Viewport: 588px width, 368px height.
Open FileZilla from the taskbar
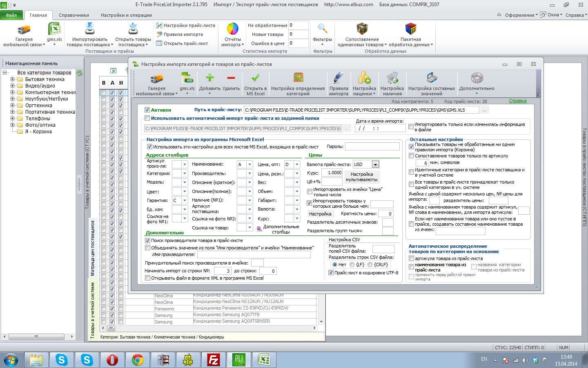tap(213, 360)
